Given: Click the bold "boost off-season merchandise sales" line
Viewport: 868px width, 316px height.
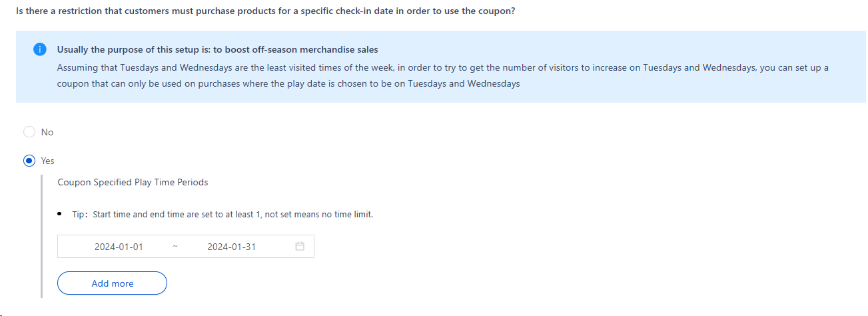Looking at the screenshot, I should 218,50.
